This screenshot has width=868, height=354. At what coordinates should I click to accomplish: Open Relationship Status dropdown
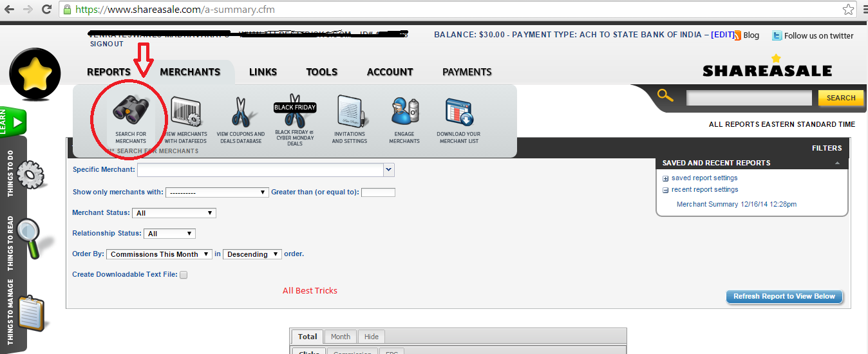pyautogui.click(x=170, y=234)
